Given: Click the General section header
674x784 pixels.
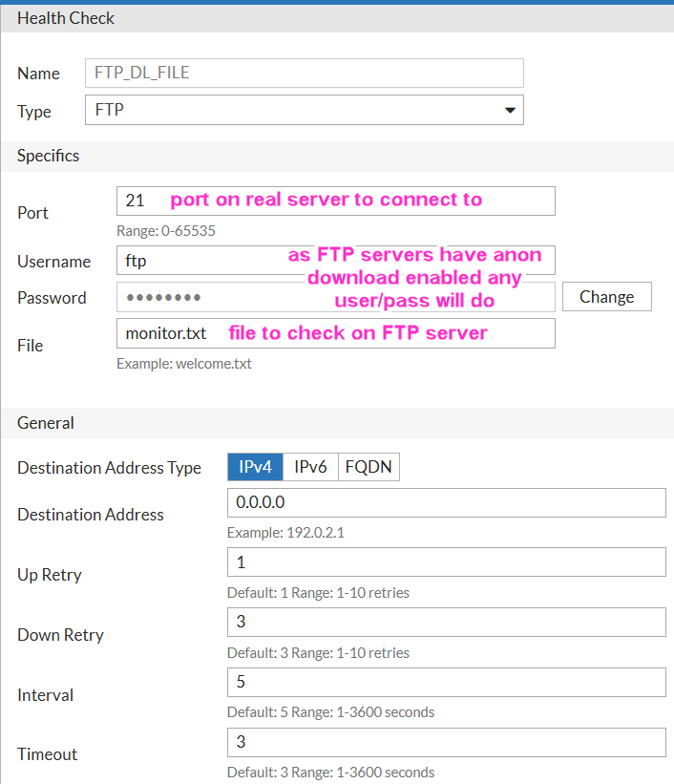Looking at the screenshot, I should point(337,423).
